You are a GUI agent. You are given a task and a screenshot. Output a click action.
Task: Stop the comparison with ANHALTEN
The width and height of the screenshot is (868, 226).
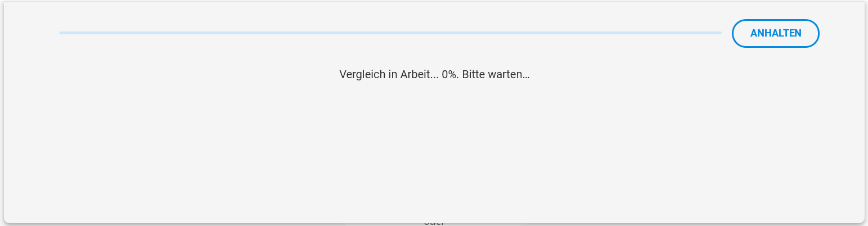pyautogui.click(x=775, y=33)
